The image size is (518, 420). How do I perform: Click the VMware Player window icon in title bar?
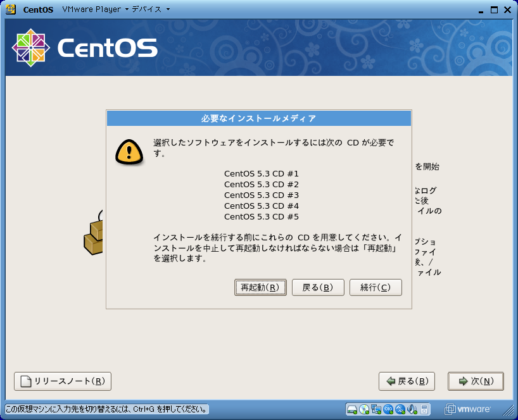(11, 9)
